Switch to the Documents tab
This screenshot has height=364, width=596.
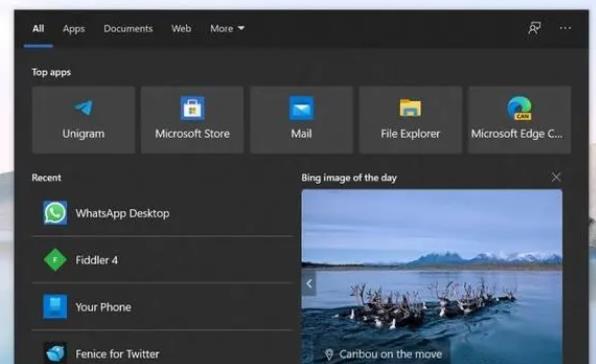128,28
